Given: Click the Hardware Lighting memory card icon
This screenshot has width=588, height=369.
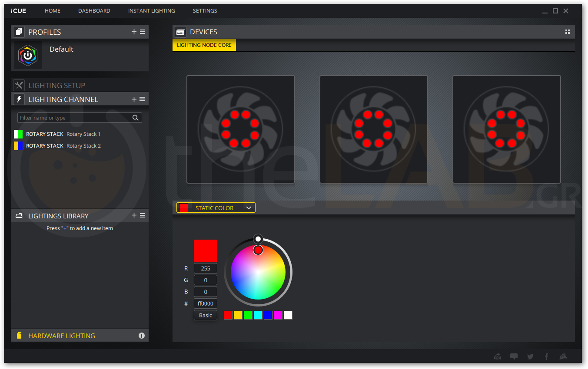Looking at the screenshot, I should [19, 336].
